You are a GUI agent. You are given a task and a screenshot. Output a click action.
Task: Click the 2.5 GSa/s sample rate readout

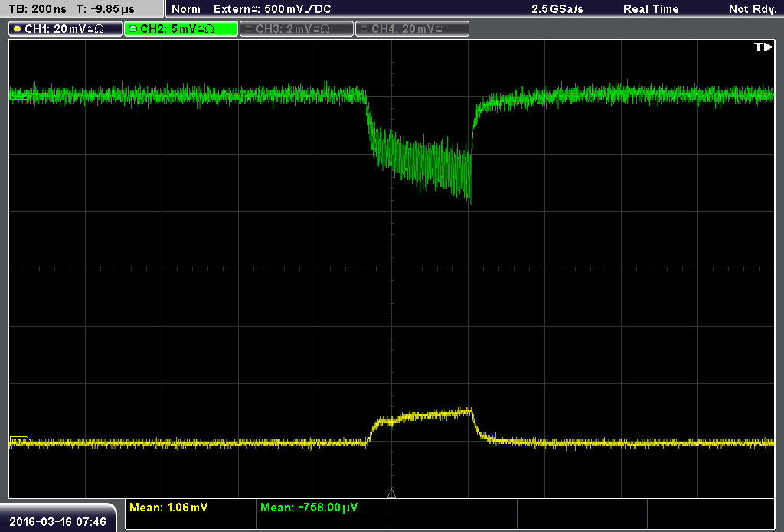pyautogui.click(x=557, y=9)
